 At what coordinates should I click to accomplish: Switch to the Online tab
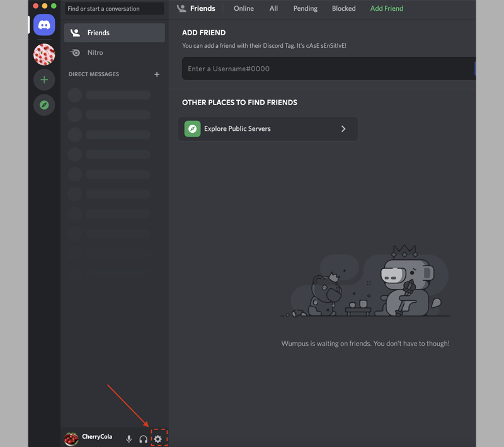click(244, 9)
